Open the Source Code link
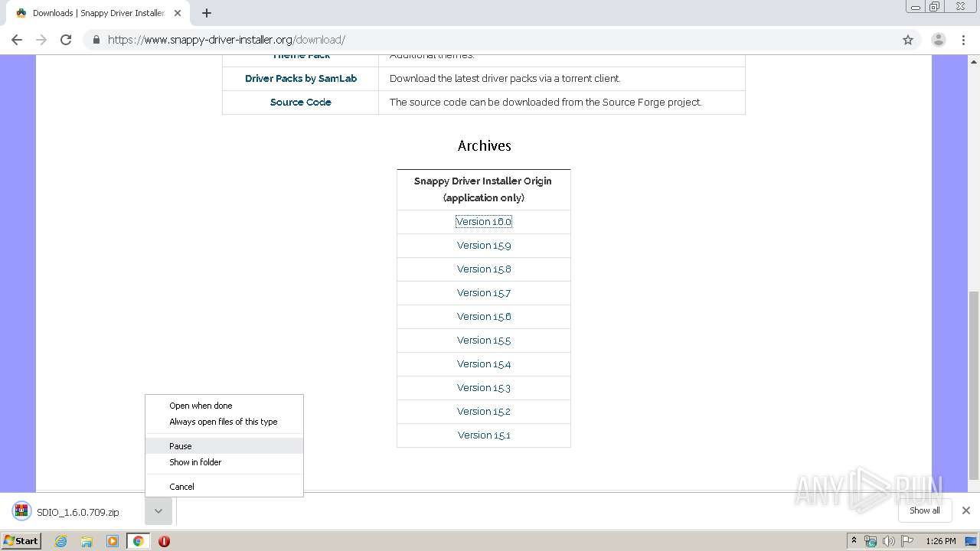 point(301,102)
